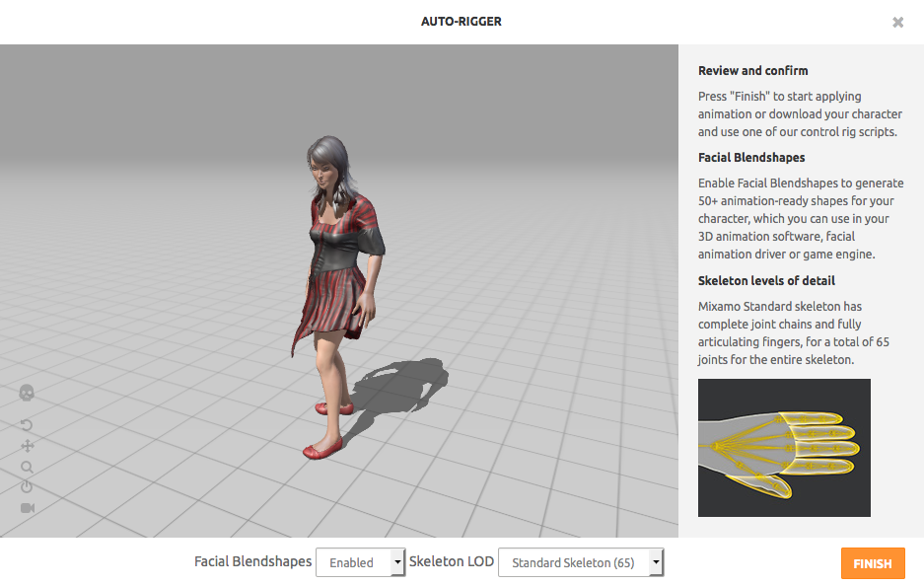924x585 pixels.
Task: Toggle the skeleton view skull icon
Action: click(27, 393)
